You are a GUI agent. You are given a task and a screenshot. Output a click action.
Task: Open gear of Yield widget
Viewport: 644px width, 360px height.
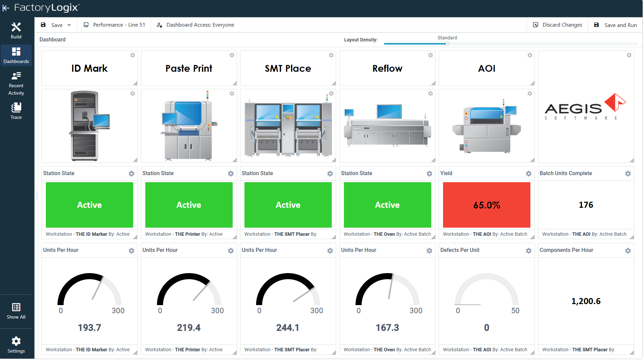click(529, 174)
